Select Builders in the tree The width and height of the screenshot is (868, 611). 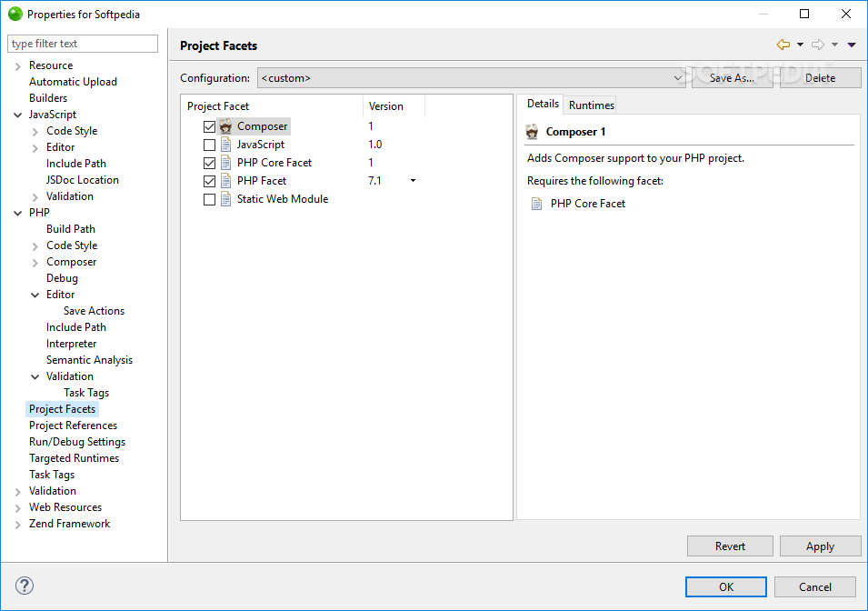coord(48,98)
